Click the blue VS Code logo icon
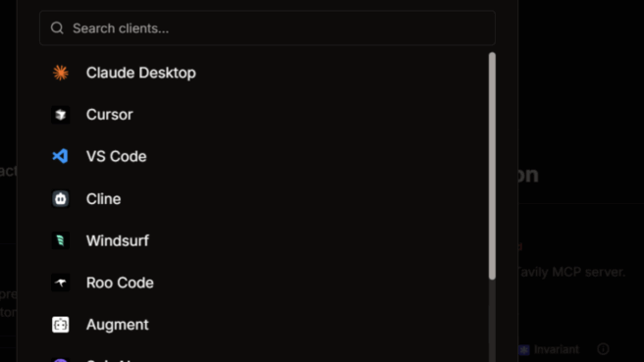The height and width of the screenshot is (362, 644). tap(61, 156)
